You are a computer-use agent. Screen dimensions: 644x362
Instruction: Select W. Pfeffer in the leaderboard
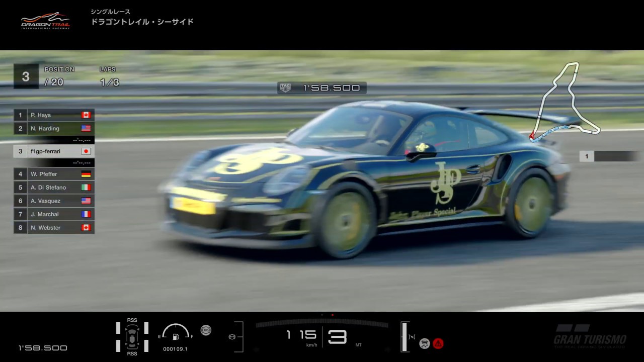point(54,174)
